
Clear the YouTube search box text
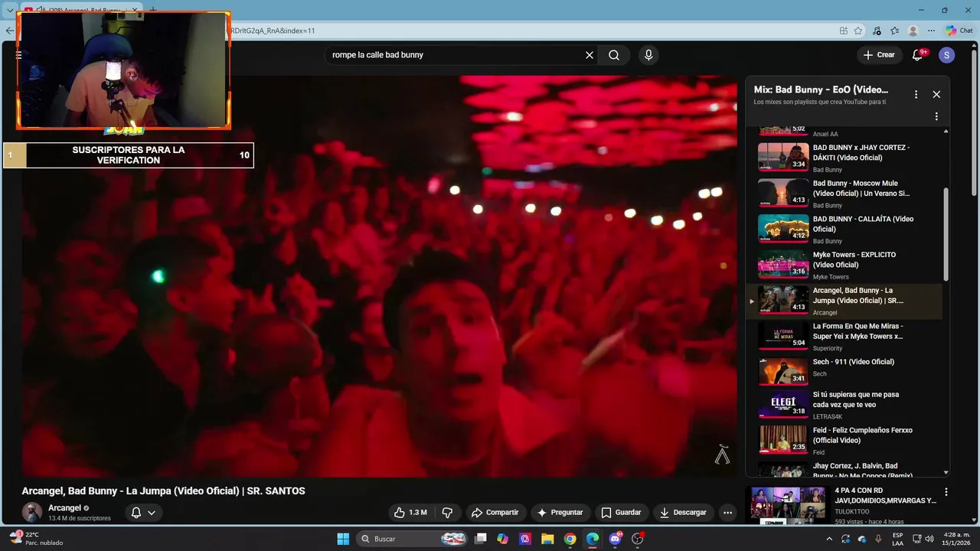pyautogui.click(x=590, y=55)
